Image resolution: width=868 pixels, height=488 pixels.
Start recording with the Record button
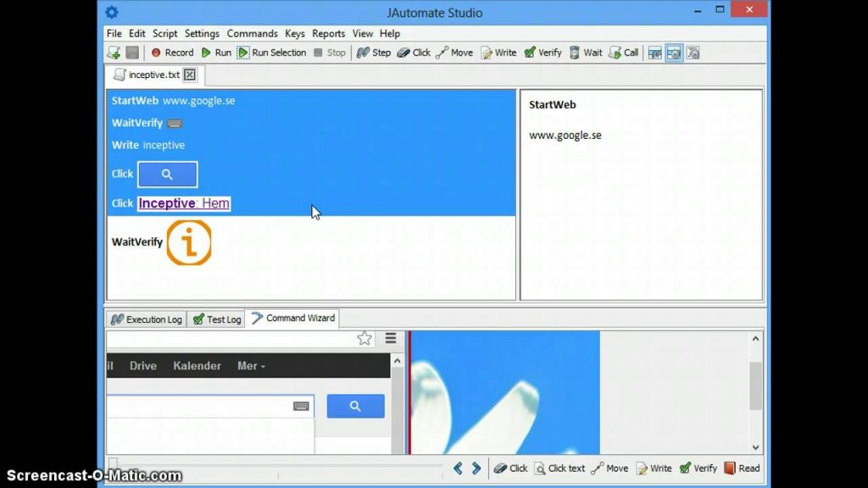(x=172, y=53)
